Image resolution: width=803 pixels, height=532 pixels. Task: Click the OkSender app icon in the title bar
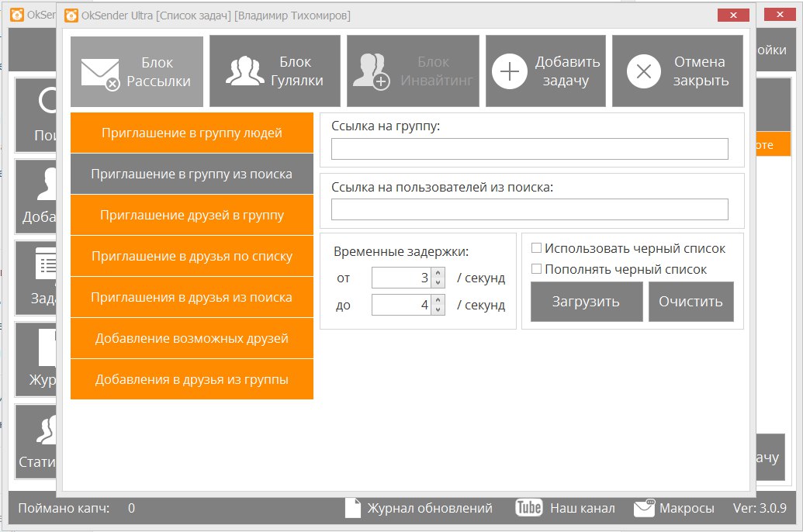[x=71, y=16]
